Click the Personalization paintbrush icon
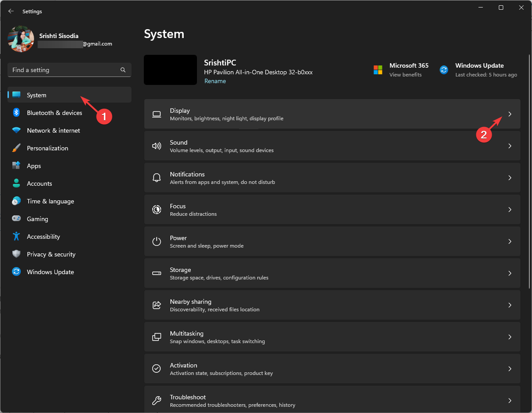The image size is (532, 413). click(16, 148)
